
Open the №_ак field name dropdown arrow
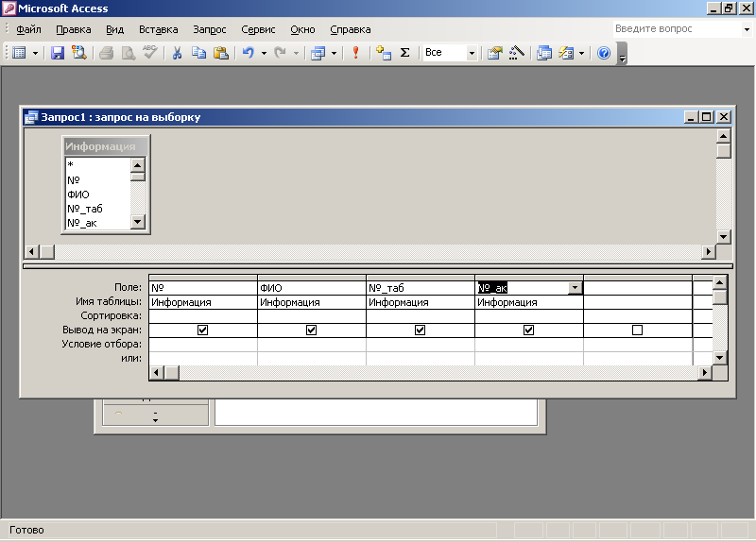pos(575,288)
